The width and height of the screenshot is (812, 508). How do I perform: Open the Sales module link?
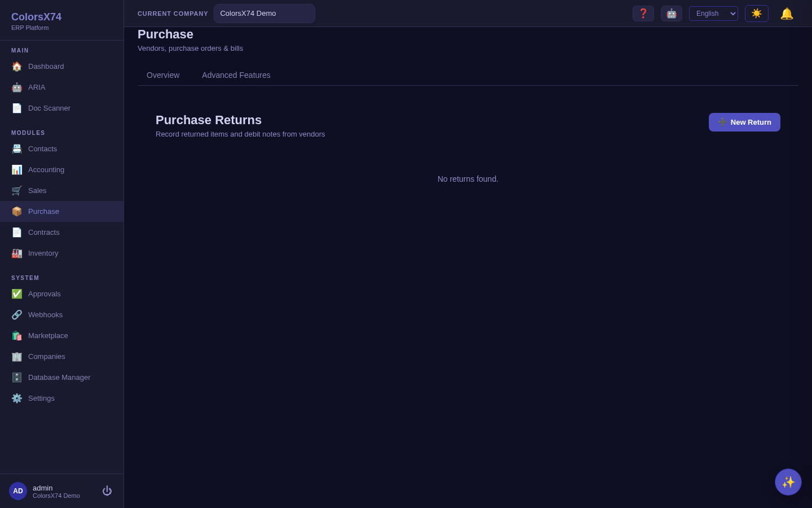(61, 191)
